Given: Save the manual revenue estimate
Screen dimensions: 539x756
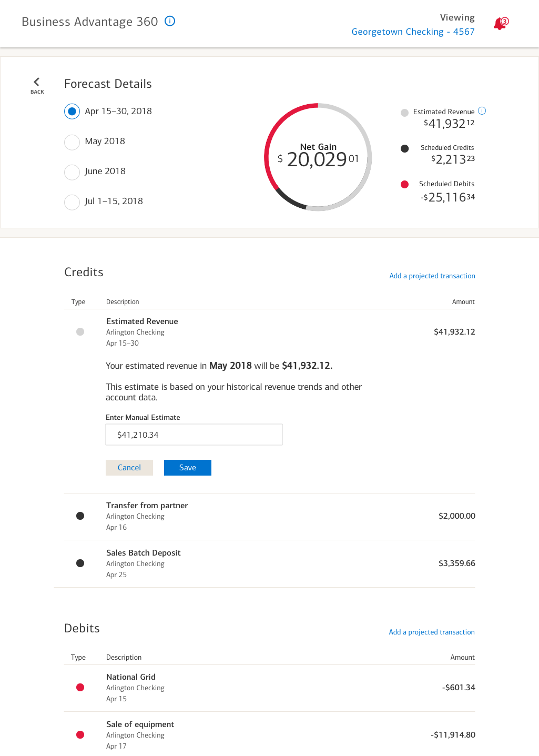Looking at the screenshot, I should (187, 468).
